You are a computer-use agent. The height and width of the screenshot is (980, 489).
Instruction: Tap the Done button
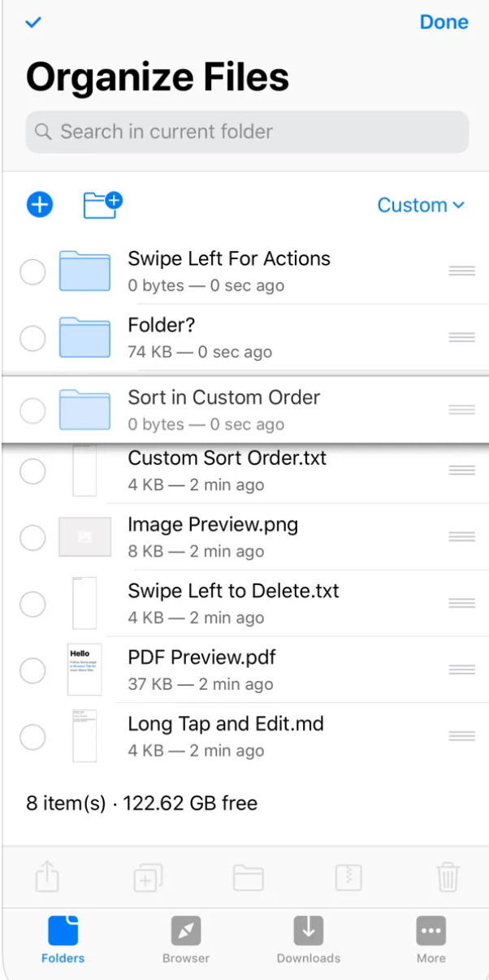pyautogui.click(x=444, y=22)
